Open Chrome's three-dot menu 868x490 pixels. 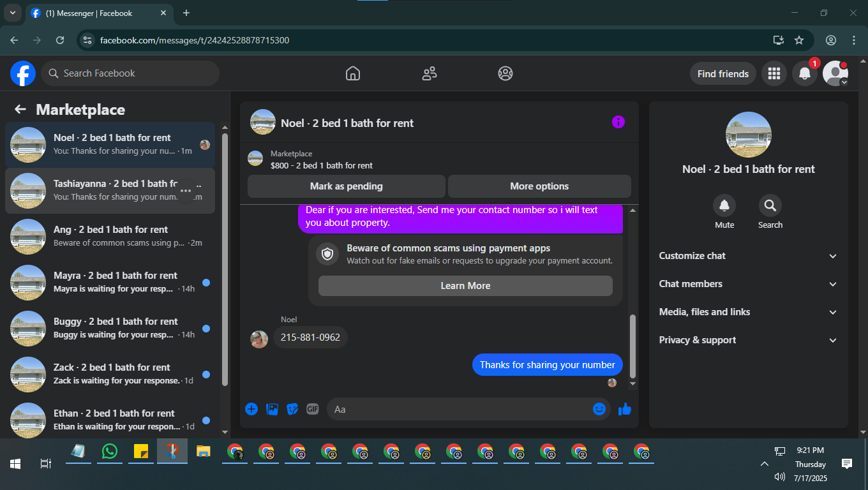pyautogui.click(x=854, y=40)
